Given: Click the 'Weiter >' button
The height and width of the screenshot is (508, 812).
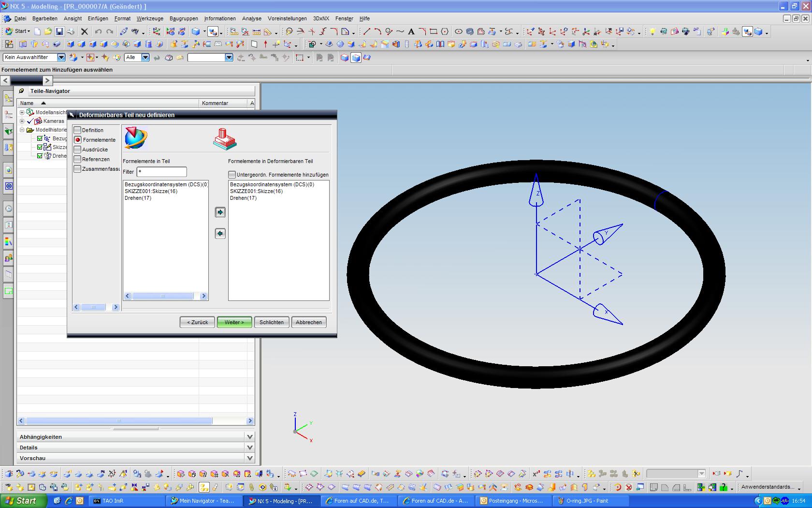Looking at the screenshot, I should click(x=234, y=322).
